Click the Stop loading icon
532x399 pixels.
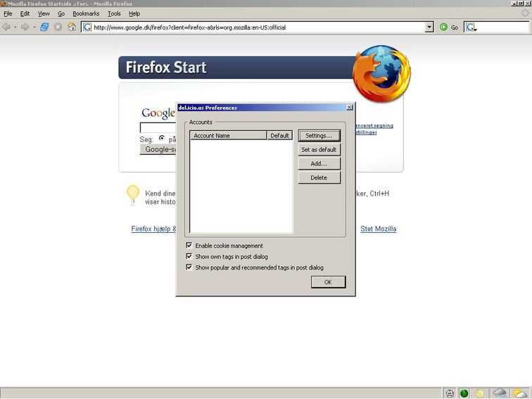click(x=58, y=27)
